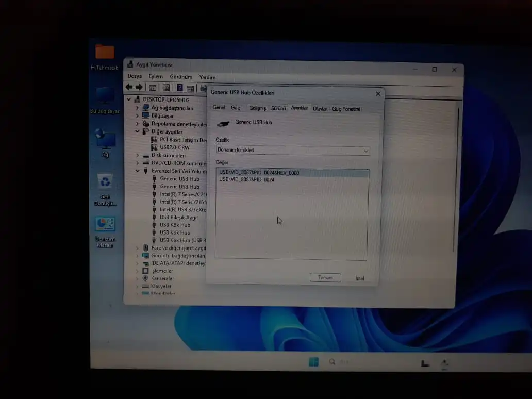The image size is (532, 399).
Task: Open the Ağ network desktop icon
Action: (x=105, y=142)
